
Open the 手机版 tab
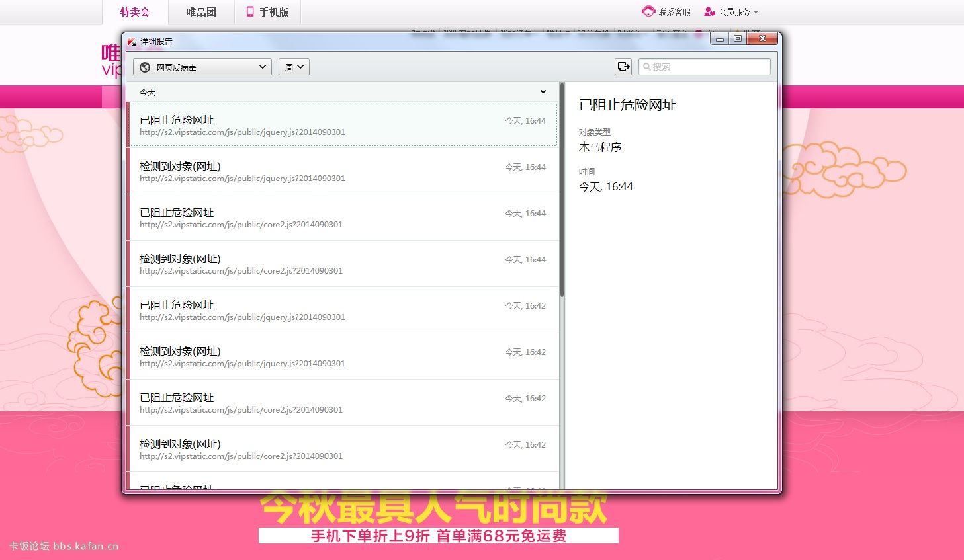coord(267,12)
